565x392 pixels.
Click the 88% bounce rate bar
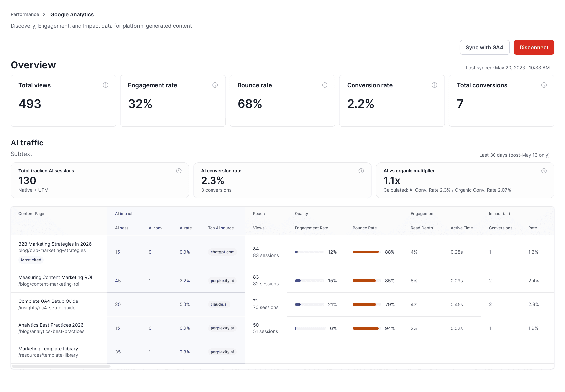(366, 252)
